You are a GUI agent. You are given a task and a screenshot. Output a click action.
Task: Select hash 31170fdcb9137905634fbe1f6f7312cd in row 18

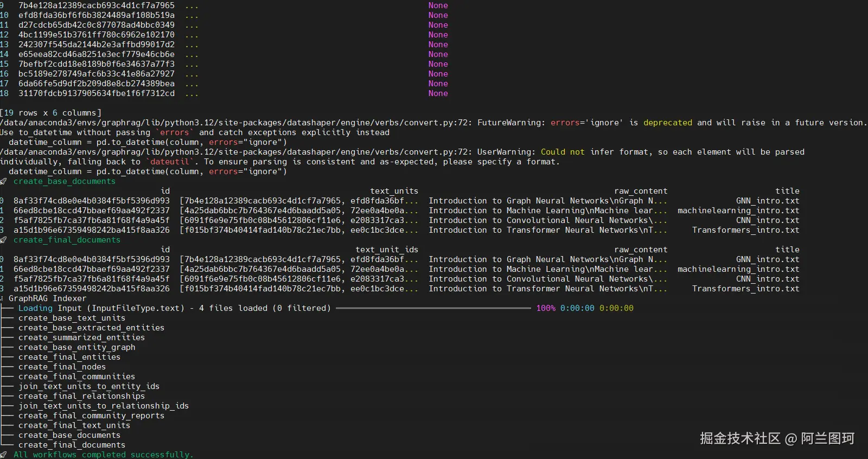97,93
